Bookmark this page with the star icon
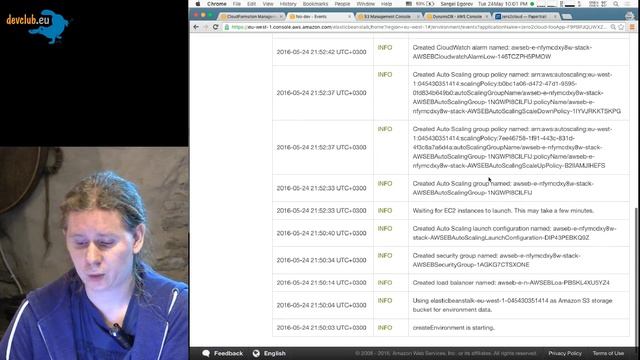 click(x=621, y=27)
